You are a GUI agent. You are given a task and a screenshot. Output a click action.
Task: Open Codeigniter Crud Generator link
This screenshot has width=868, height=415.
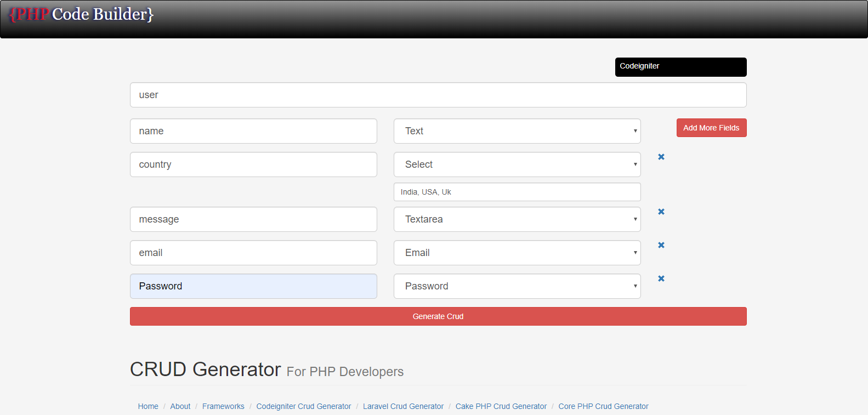[x=304, y=406]
